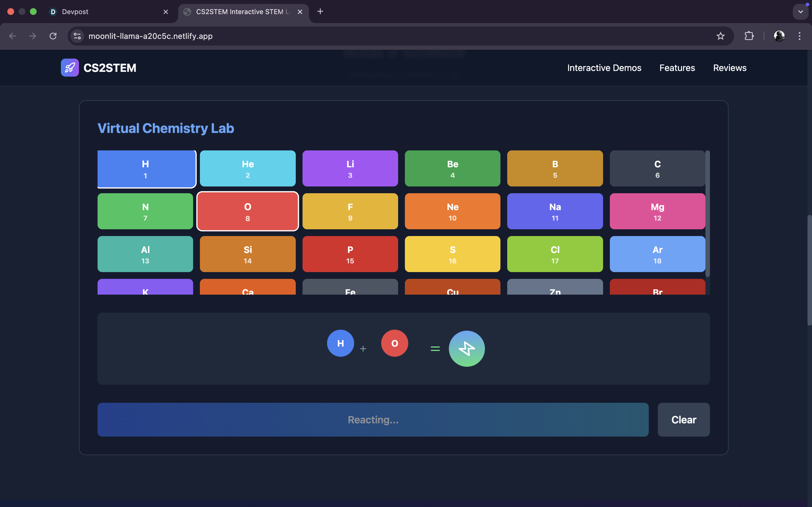Click the red O atom circle
Viewport: 812px width, 507px height.
394,343
